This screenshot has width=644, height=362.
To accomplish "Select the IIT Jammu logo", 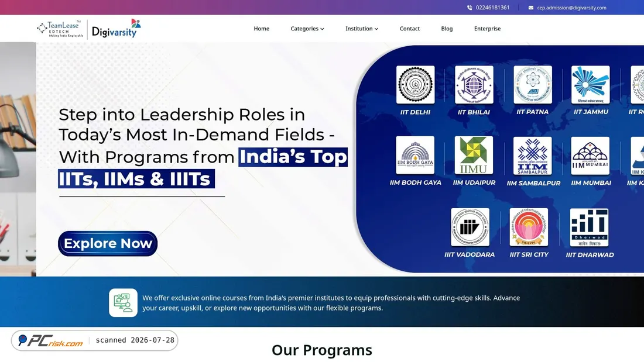I will [x=591, y=85].
